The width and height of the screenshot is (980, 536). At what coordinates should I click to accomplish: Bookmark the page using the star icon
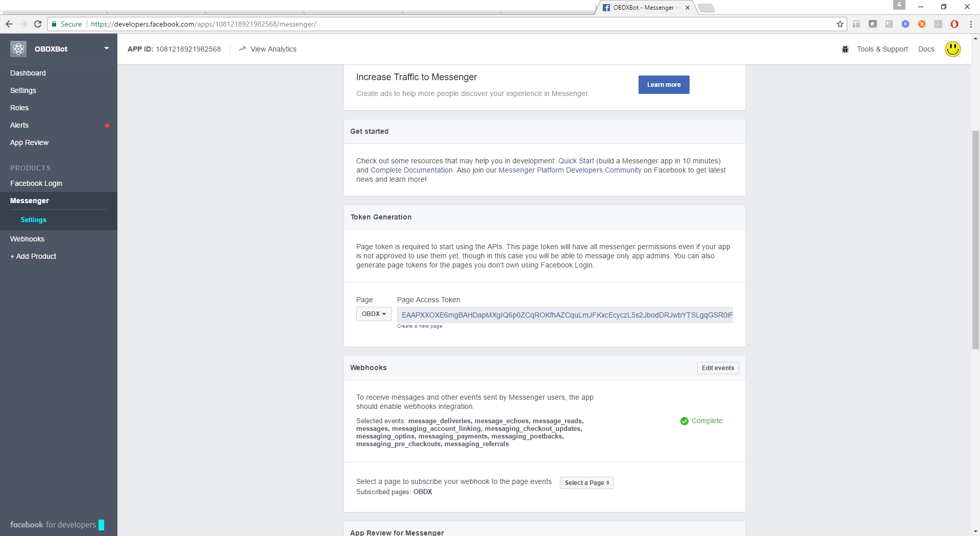click(840, 24)
